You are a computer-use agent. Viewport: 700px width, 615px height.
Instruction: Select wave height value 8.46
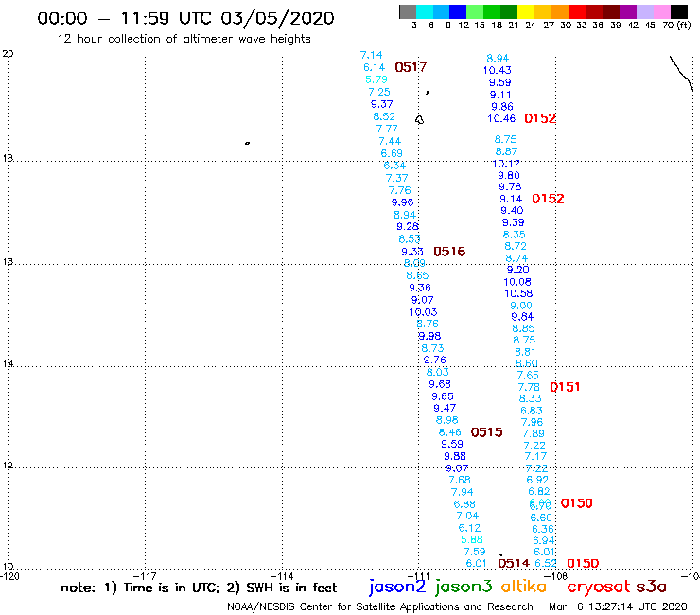(450, 432)
